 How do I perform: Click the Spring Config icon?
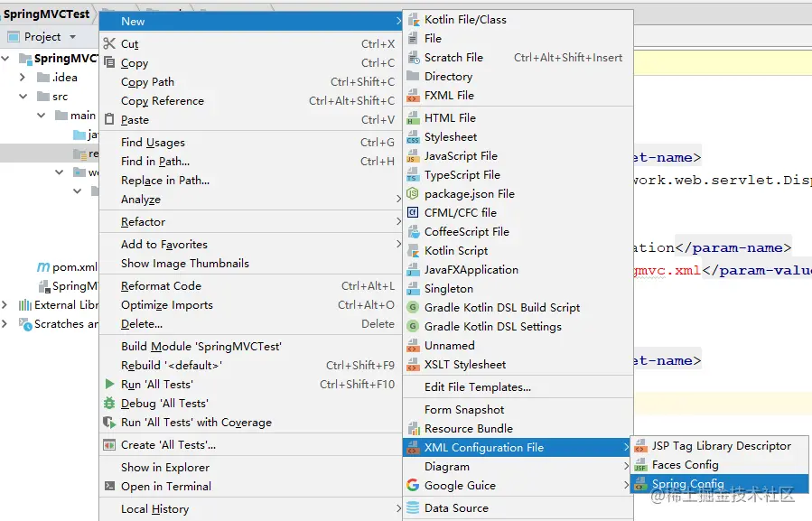point(640,484)
